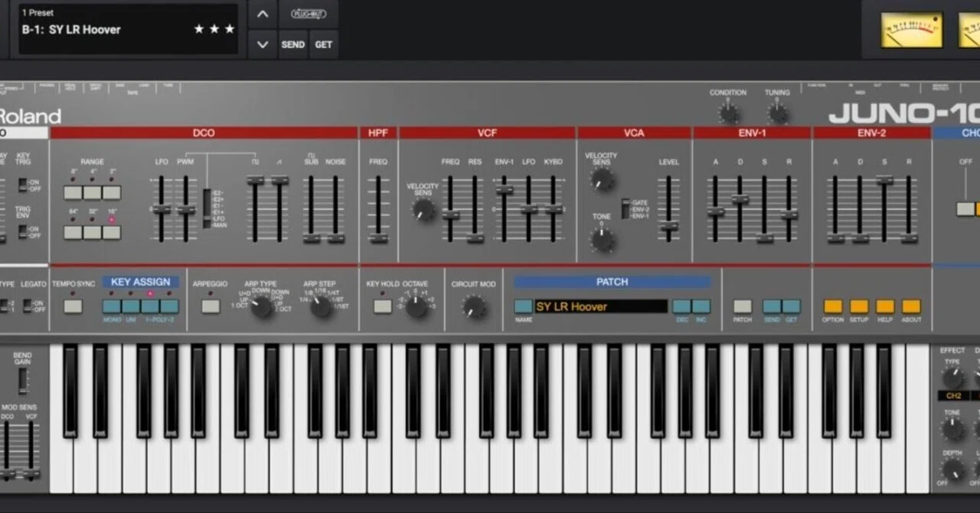
Task: Click the PWM source selector switch
Action: 206,208
